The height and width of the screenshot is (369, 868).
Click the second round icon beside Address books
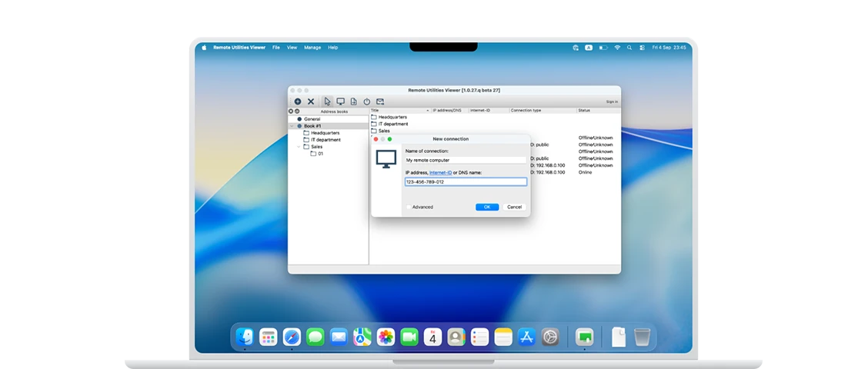coord(297,111)
